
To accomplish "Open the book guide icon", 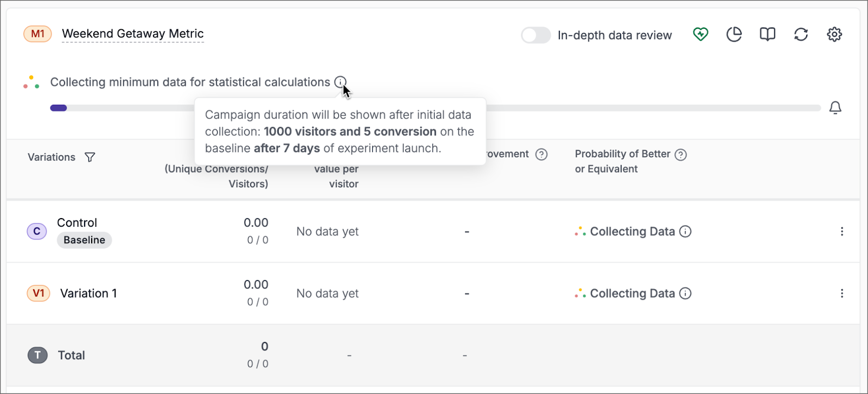I will pos(767,35).
